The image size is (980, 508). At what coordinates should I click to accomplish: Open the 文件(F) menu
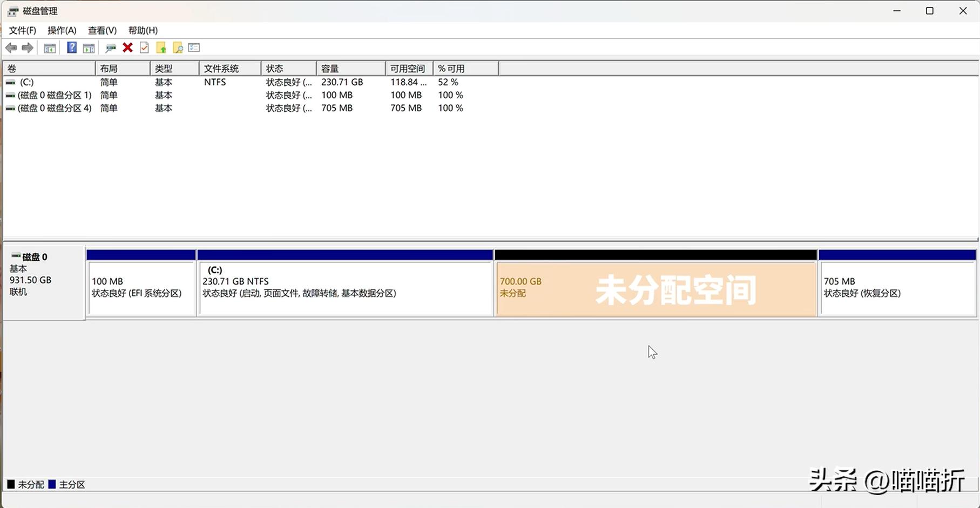(23, 30)
